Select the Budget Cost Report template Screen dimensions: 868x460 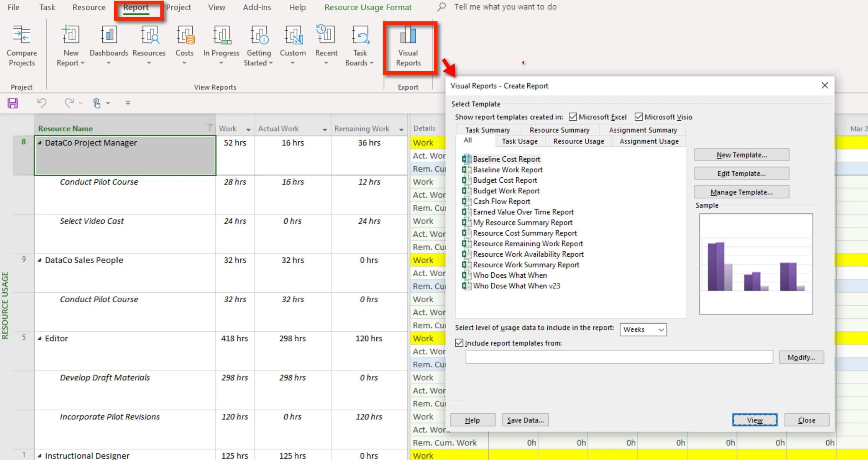tap(499, 180)
